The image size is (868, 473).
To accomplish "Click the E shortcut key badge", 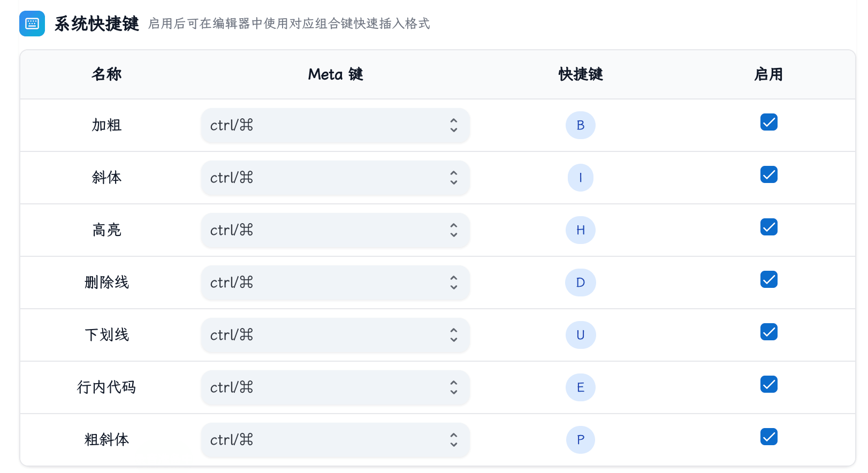I will coord(581,387).
